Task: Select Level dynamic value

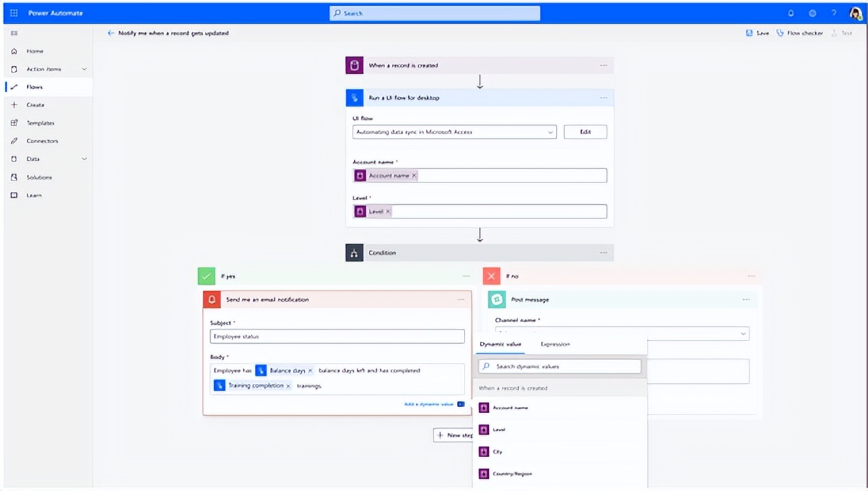Action: (559, 429)
